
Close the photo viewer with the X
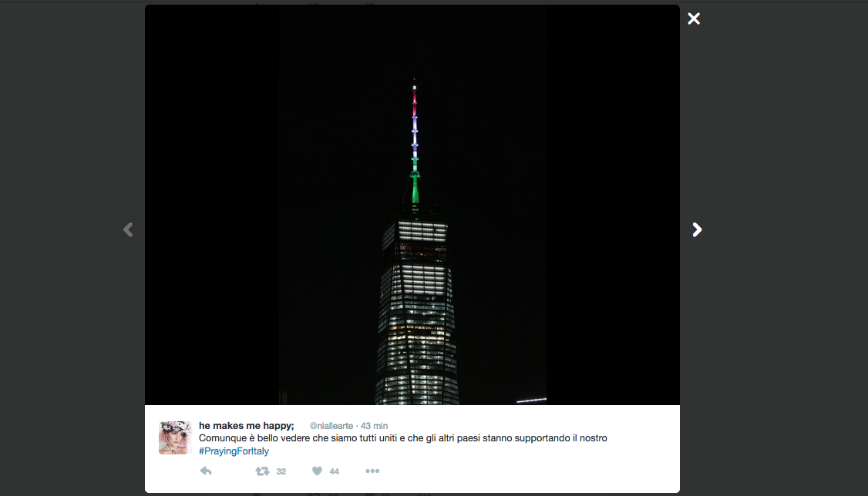(x=694, y=18)
